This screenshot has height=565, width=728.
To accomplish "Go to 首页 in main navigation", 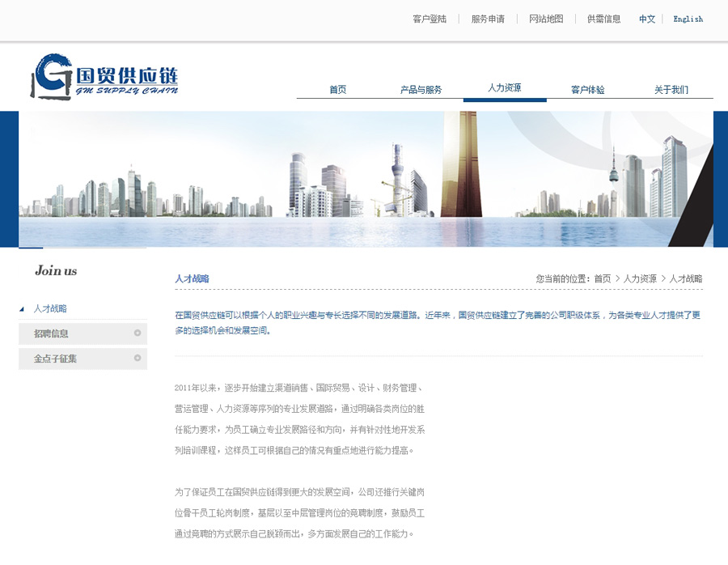I will tap(338, 90).
